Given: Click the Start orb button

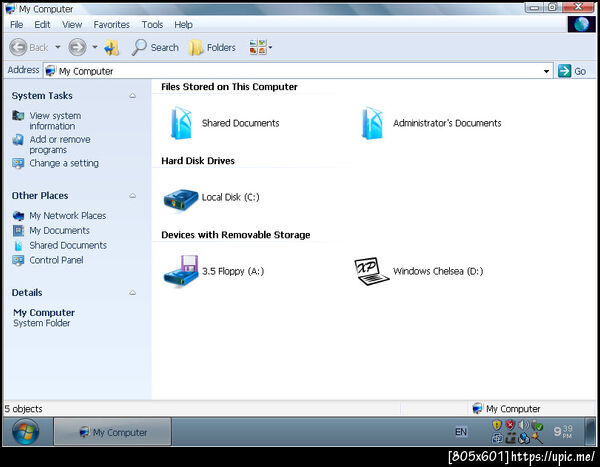Looking at the screenshot, I should tap(26, 432).
